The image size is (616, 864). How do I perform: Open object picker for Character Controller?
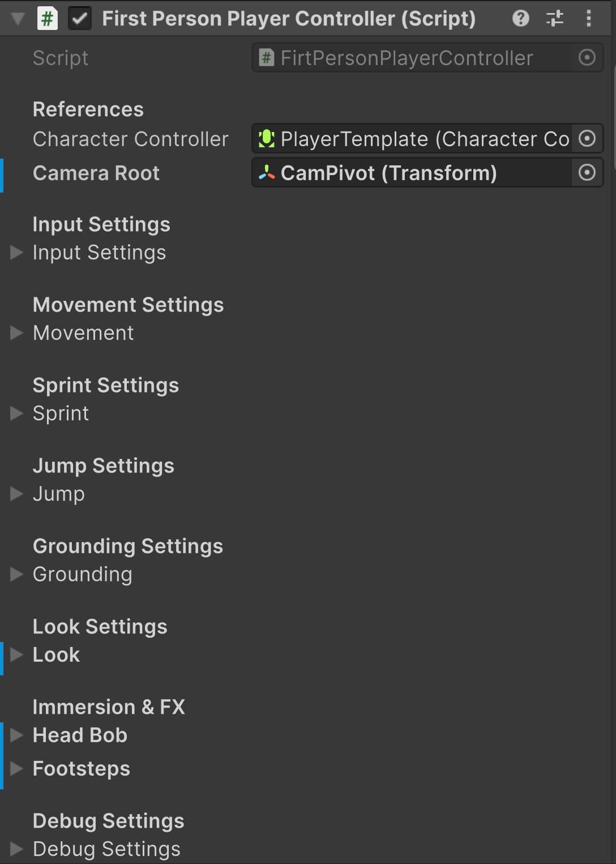(x=587, y=139)
